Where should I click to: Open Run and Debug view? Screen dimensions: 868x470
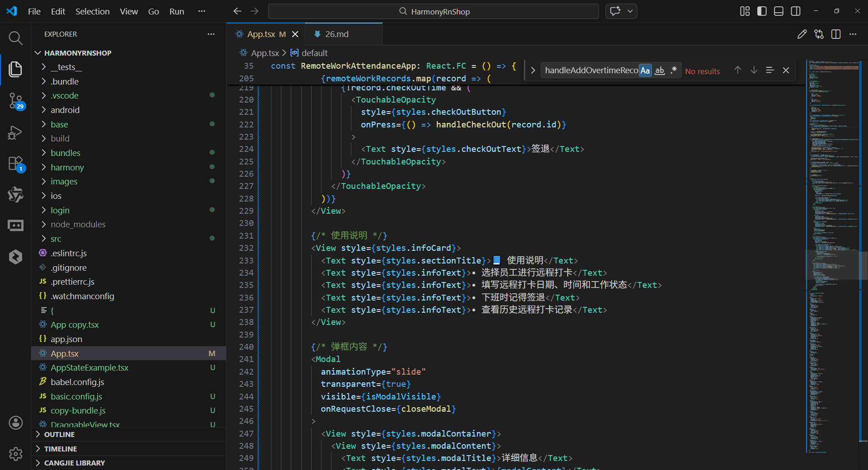coord(15,132)
